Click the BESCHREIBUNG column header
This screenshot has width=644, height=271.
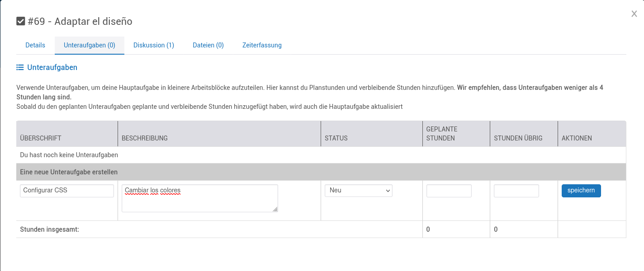tap(145, 138)
